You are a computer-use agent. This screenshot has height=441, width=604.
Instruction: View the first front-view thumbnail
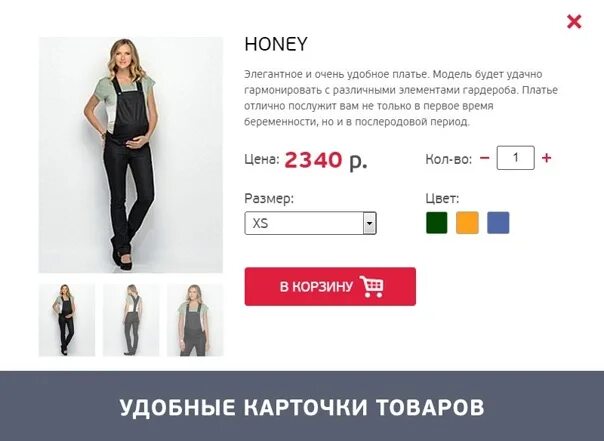coord(67,320)
